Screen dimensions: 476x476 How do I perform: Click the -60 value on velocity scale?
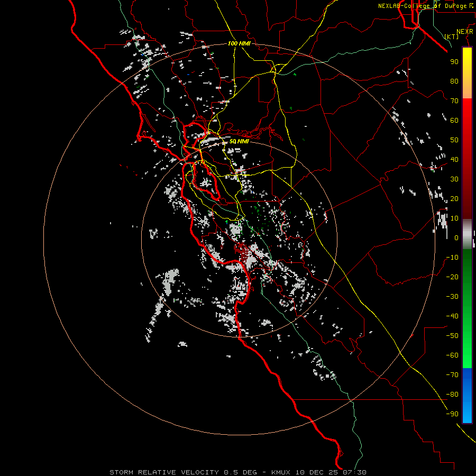[x=452, y=355]
